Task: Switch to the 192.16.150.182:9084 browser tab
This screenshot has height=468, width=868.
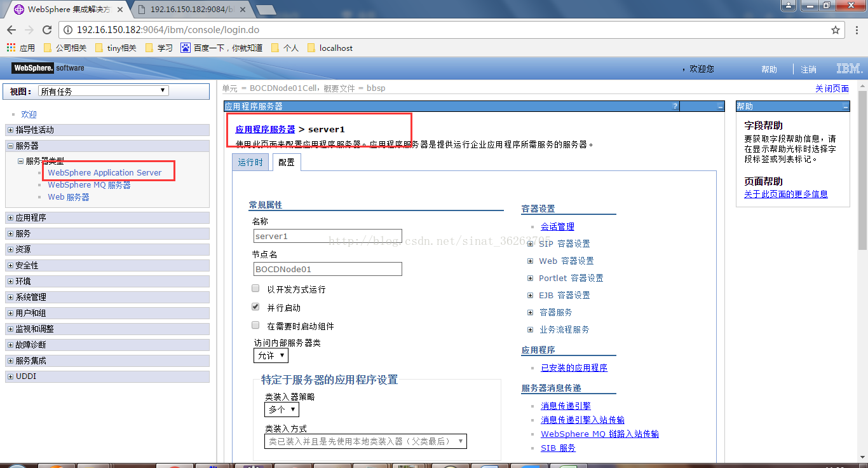Action: click(x=191, y=10)
